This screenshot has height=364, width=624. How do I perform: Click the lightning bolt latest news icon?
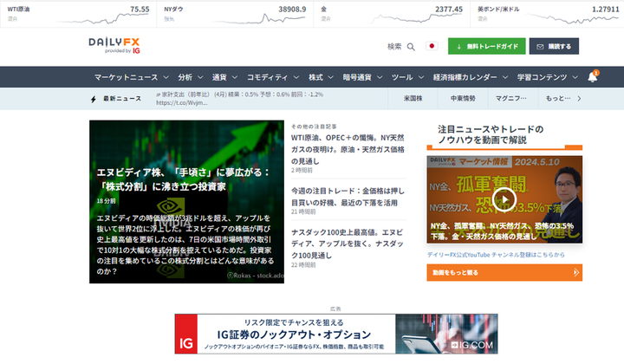[93, 99]
